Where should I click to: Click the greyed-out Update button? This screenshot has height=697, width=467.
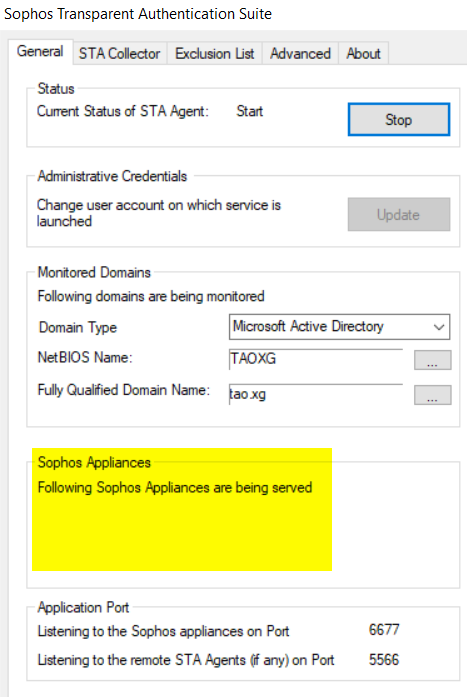pos(399,214)
